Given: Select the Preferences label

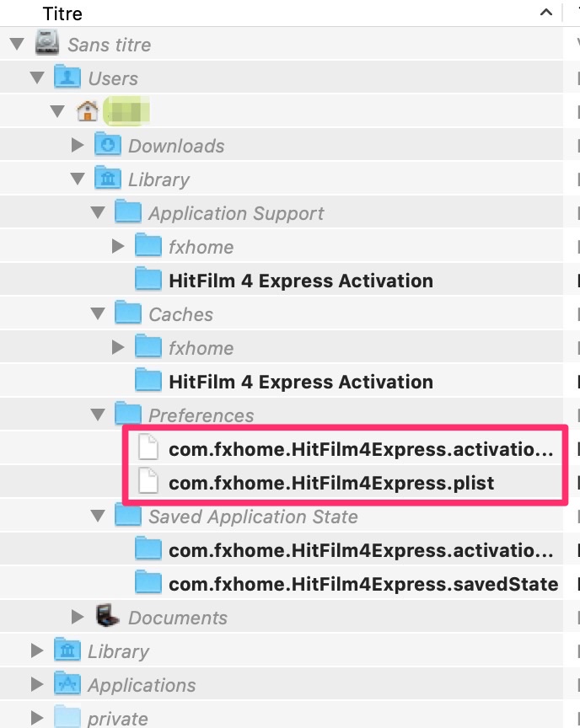Looking at the screenshot, I should click(x=201, y=415).
